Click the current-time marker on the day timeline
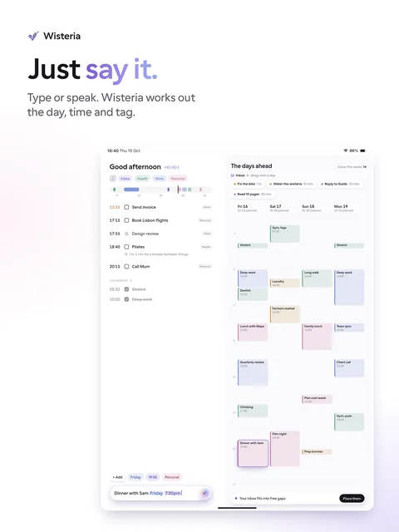Viewport: 399px width, 532px height. click(x=178, y=190)
